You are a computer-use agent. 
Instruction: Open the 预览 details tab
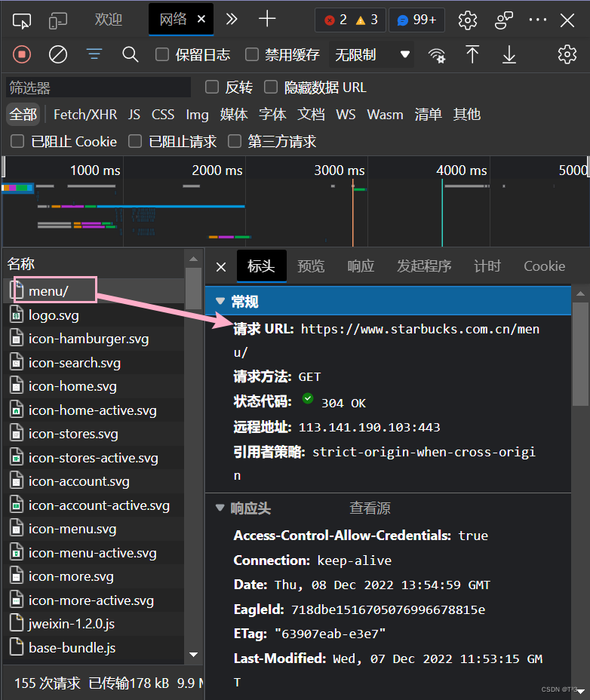[311, 266]
